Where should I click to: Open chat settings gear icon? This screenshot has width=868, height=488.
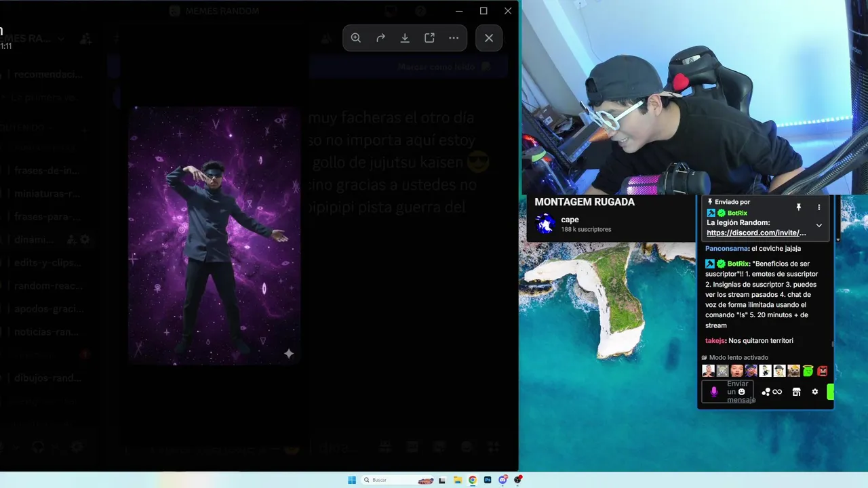point(815,392)
